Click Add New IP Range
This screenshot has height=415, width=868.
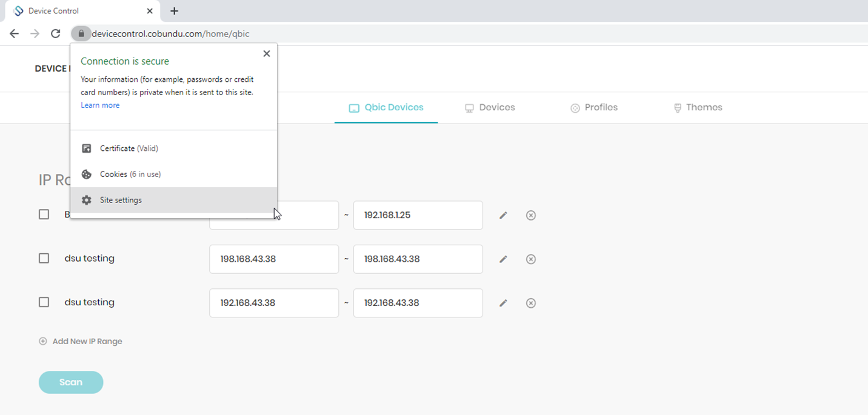(81, 341)
